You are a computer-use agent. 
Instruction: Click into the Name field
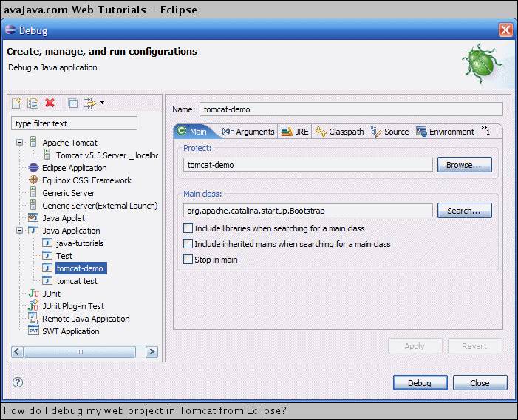[x=351, y=109]
